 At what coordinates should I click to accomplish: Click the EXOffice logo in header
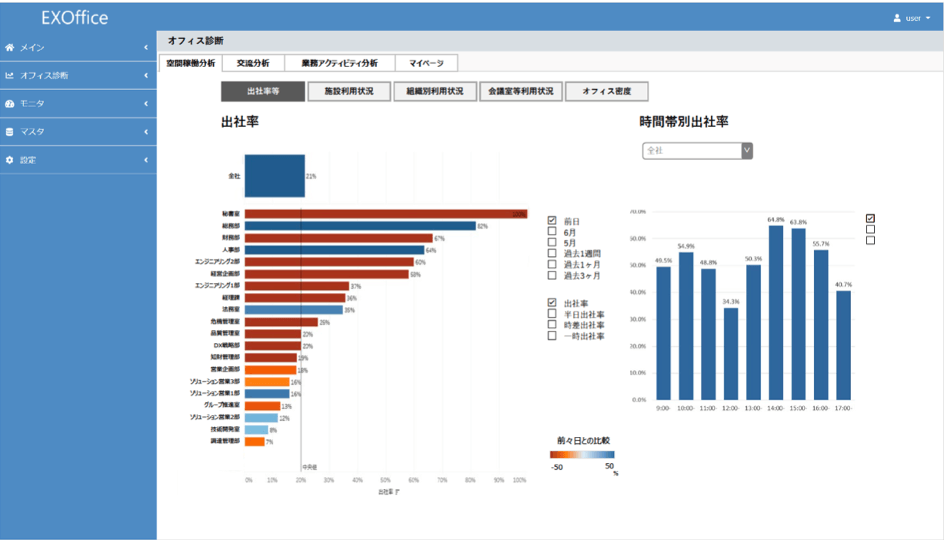tap(75, 18)
